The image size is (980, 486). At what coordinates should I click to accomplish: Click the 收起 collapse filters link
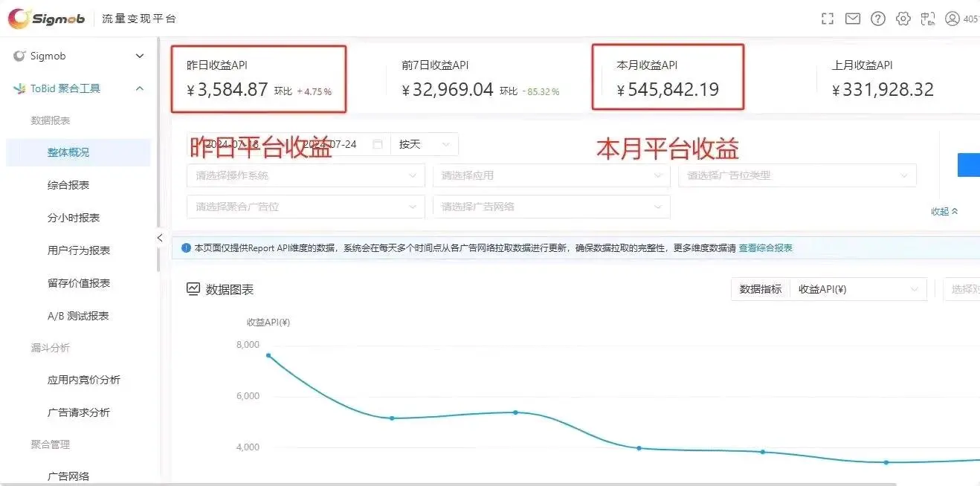pos(944,212)
